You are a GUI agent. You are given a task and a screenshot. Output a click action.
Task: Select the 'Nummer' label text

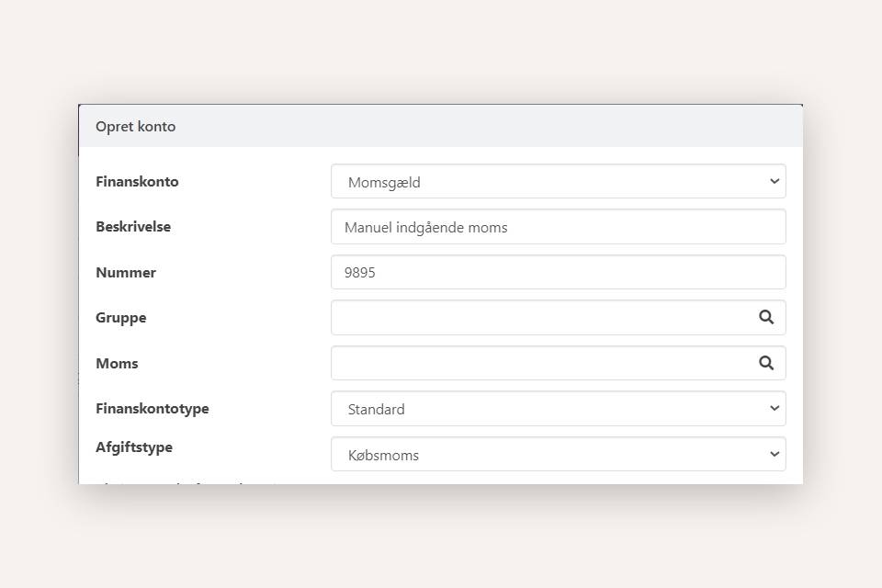pos(126,273)
